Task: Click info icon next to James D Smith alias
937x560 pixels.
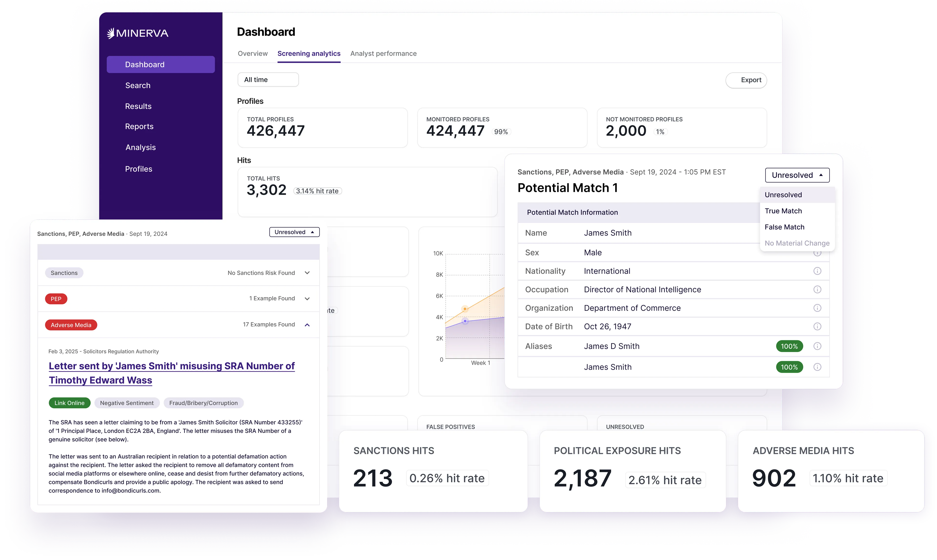Action: coord(817,346)
